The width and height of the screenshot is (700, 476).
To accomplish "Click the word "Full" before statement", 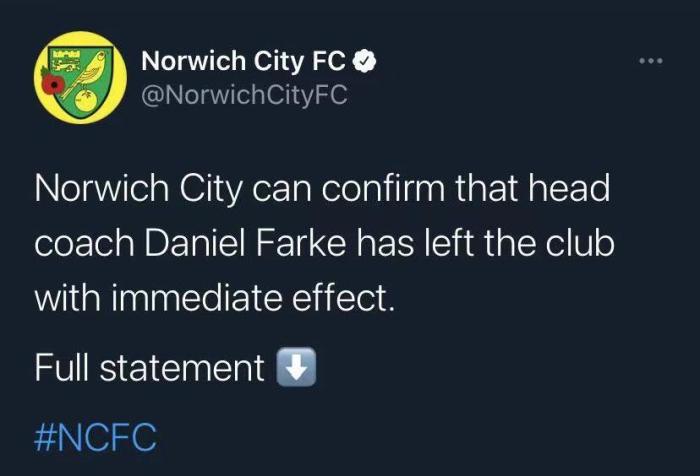I will [x=65, y=368].
